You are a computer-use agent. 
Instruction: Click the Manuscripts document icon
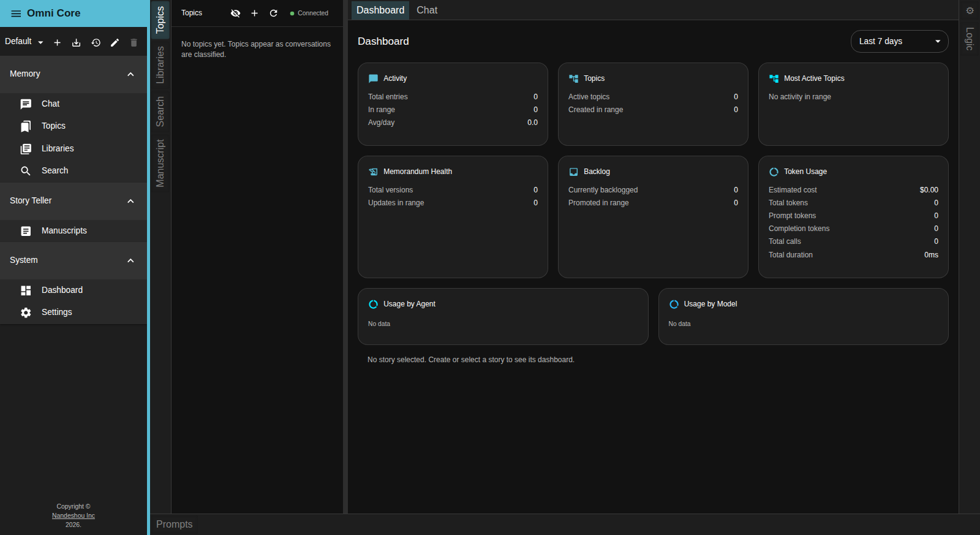[x=26, y=231]
